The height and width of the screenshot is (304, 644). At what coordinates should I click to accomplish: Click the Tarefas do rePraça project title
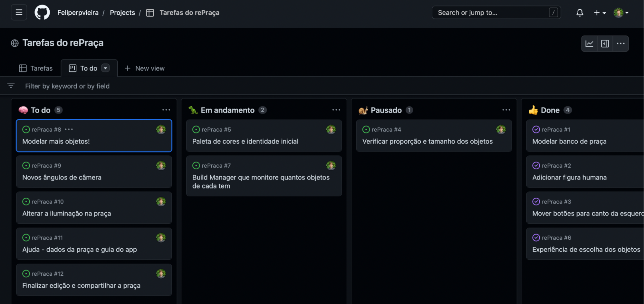click(63, 43)
